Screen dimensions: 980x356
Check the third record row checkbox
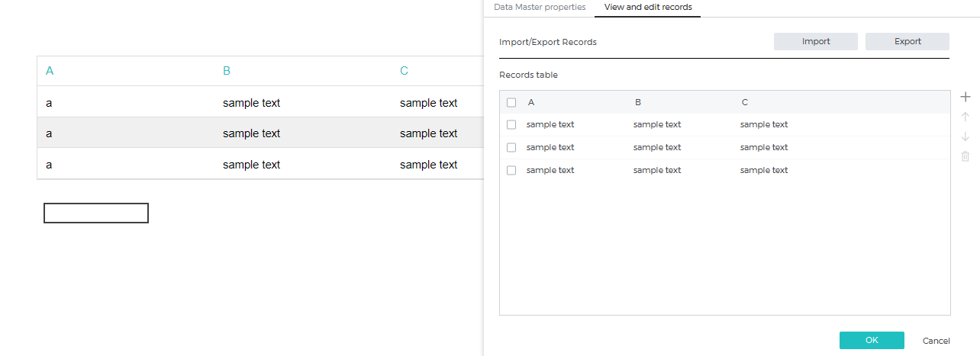click(x=511, y=170)
